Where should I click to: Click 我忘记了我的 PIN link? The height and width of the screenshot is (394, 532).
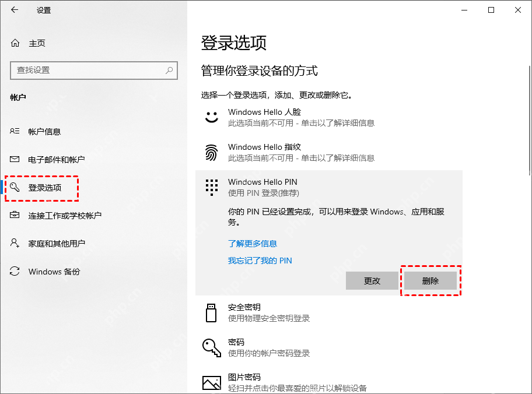[260, 261]
